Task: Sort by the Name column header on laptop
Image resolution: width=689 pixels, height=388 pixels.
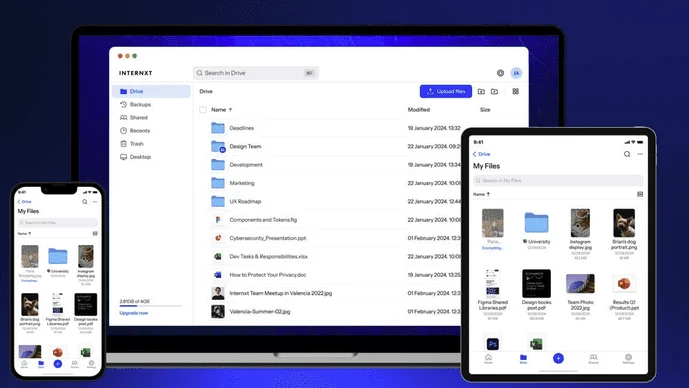Action: point(221,110)
